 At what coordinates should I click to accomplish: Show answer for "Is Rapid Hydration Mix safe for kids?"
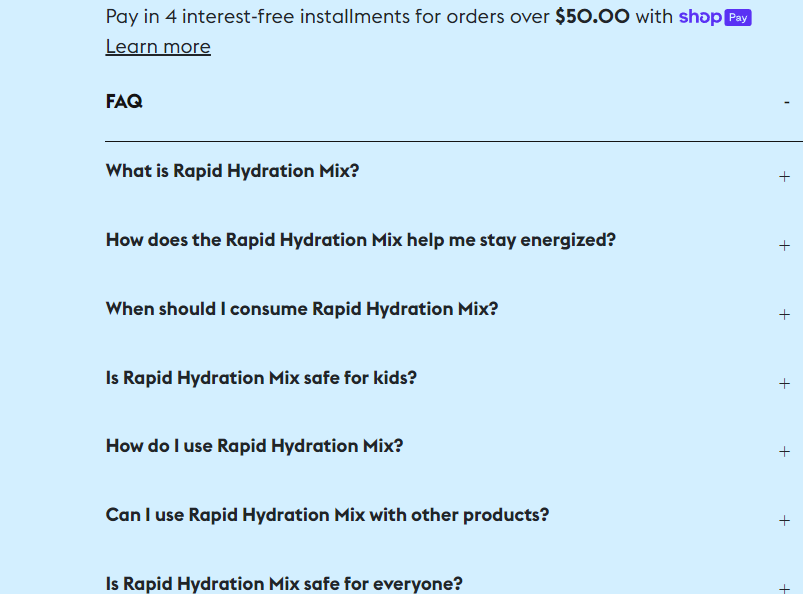261,378
